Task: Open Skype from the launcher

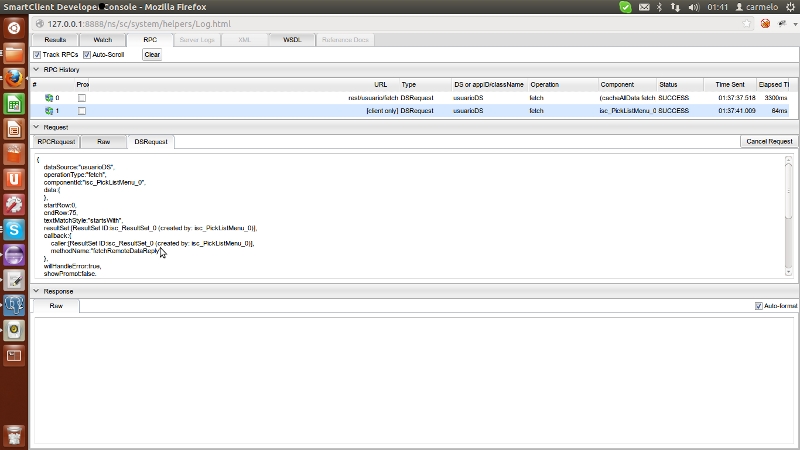Action: pos(14,229)
